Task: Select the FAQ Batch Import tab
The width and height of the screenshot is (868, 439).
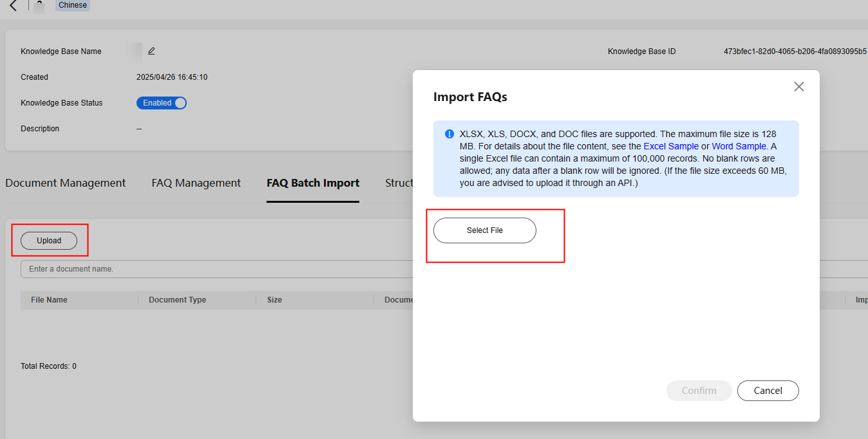Action: click(313, 183)
